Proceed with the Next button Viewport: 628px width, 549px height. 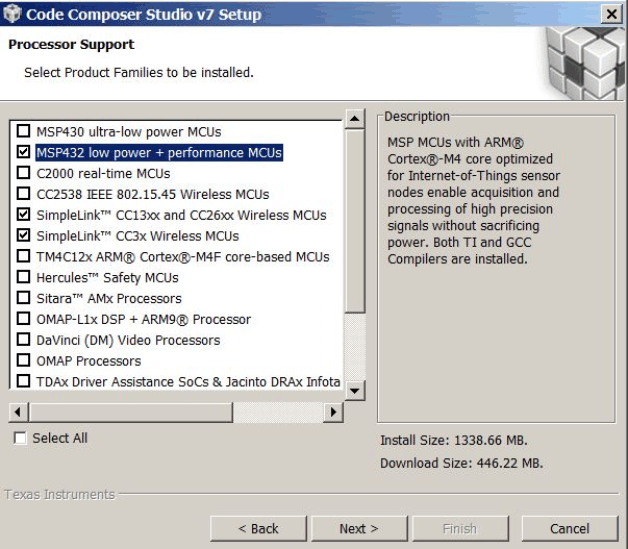[x=359, y=529]
